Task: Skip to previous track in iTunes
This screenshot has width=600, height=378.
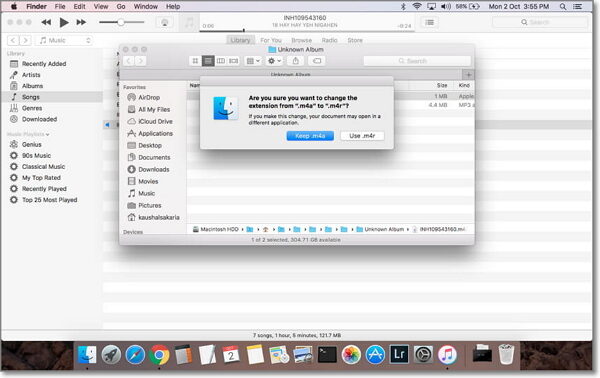Action: click(46, 23)
